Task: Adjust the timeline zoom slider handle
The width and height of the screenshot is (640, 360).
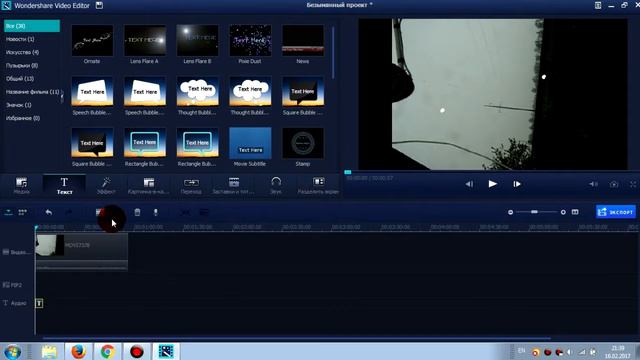Action: (534, 212)
